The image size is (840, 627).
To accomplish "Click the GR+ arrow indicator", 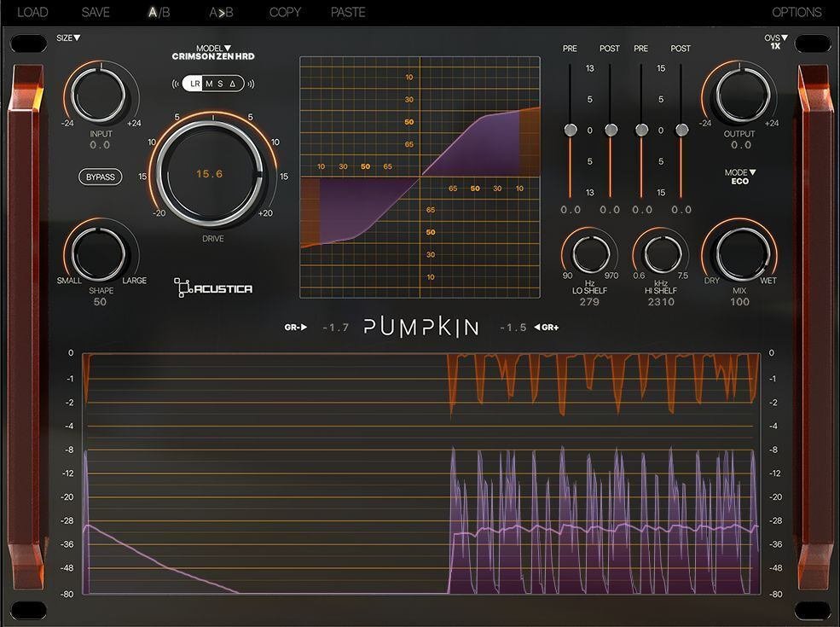I will pyautogui.click(x=547, y=327).
